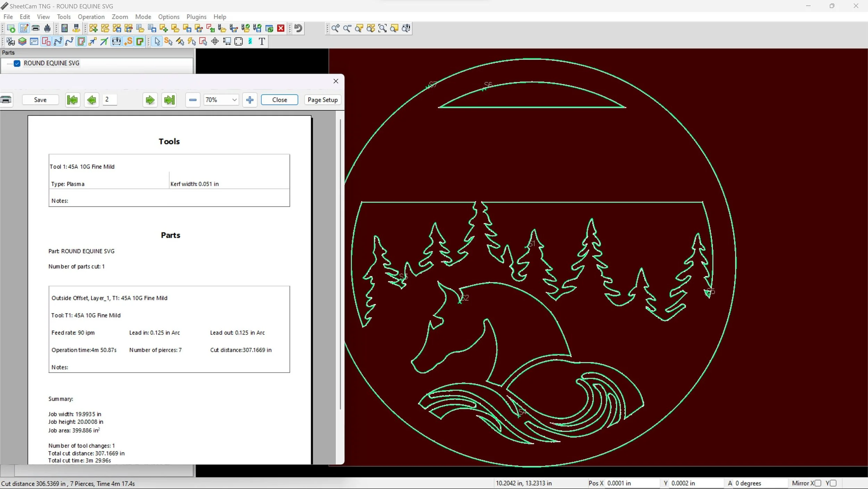Screen dimensions: 868x489
Task: Go to next page green arrow
Action: (x=150, y=100)
